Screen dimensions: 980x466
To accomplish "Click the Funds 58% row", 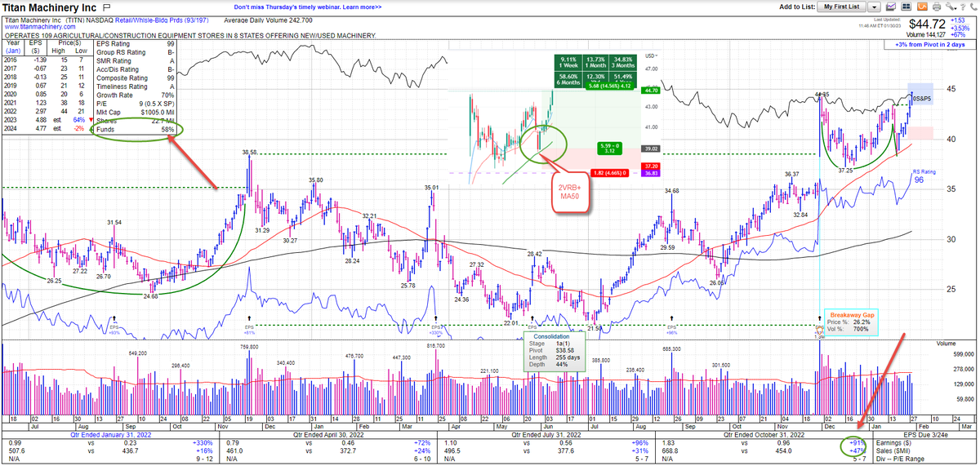I will coord(136,129).
